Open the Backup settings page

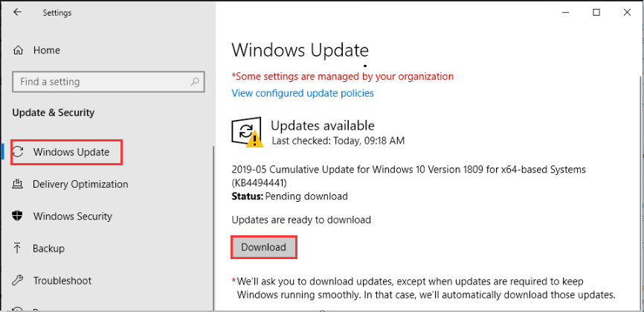[x=48, y=248]
